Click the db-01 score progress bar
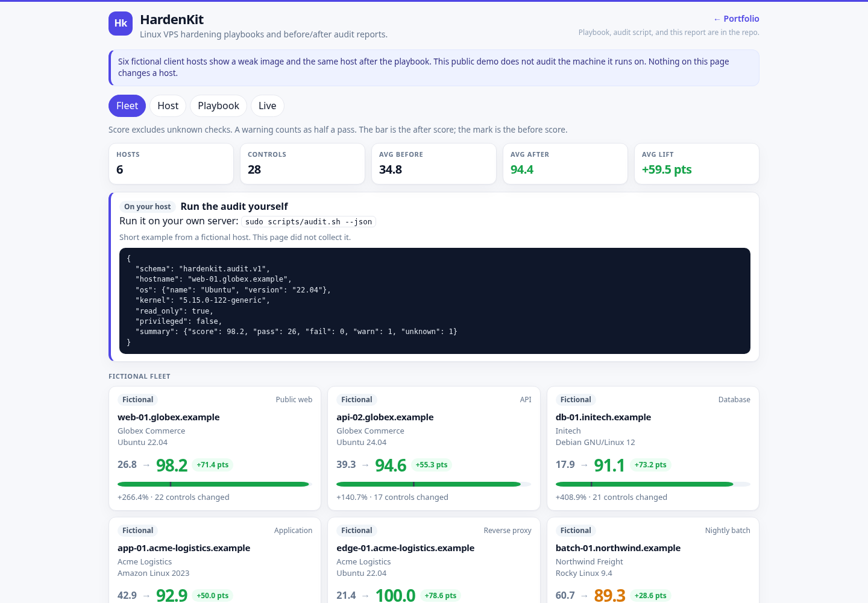This screenshot has height=603, width=868. click(x=653, y=484)
